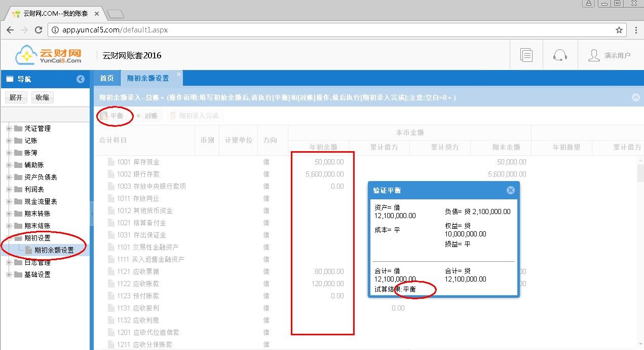
Task: Click the 收缩 button
Action: click(x=43, y=97)
